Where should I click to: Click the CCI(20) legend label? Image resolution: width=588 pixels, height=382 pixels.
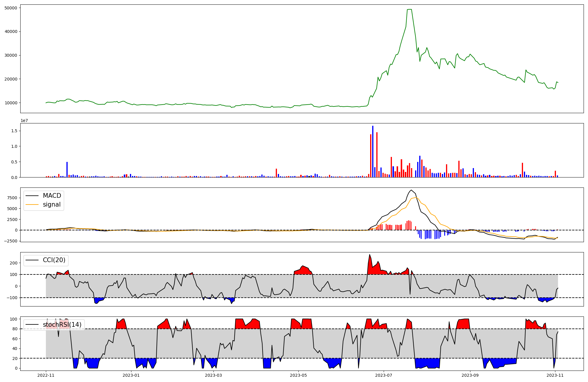pyautogui.click(x=54, y=260)
